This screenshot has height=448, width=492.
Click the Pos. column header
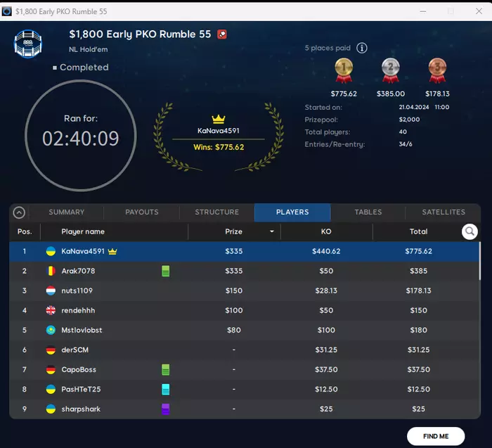point(25,231)
